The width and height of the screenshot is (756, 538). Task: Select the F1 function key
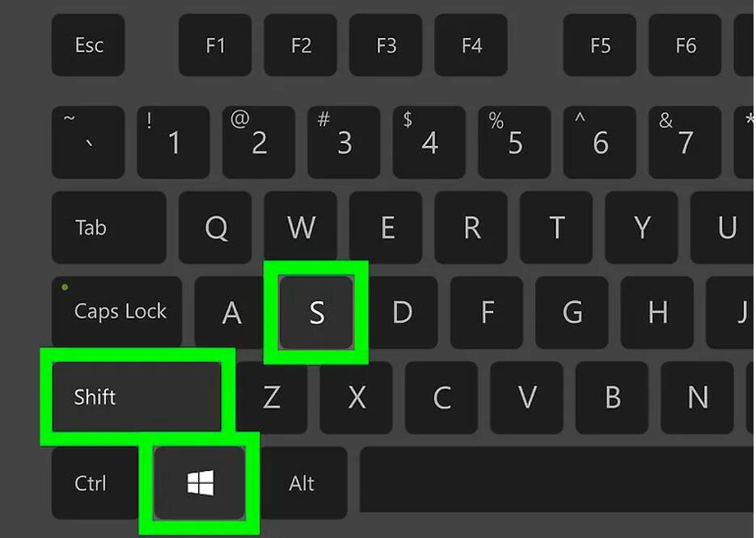point(215,44)
